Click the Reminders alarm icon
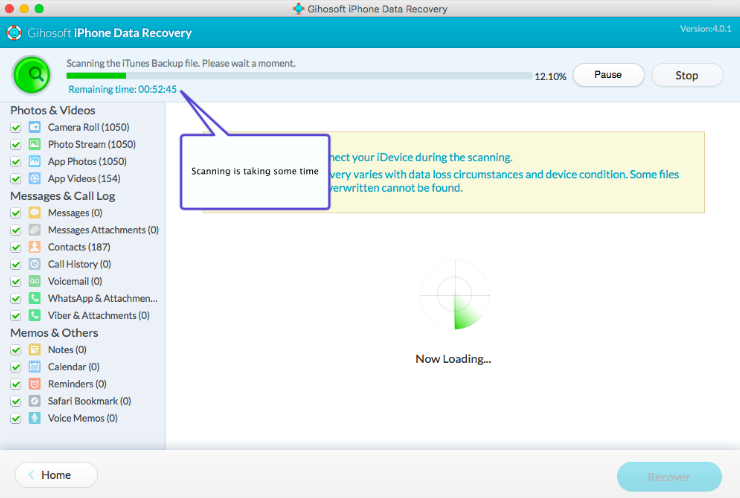Image resolution: width=740 pixels, height=498 pixels. pyautogui.click(x=34, y=384)
